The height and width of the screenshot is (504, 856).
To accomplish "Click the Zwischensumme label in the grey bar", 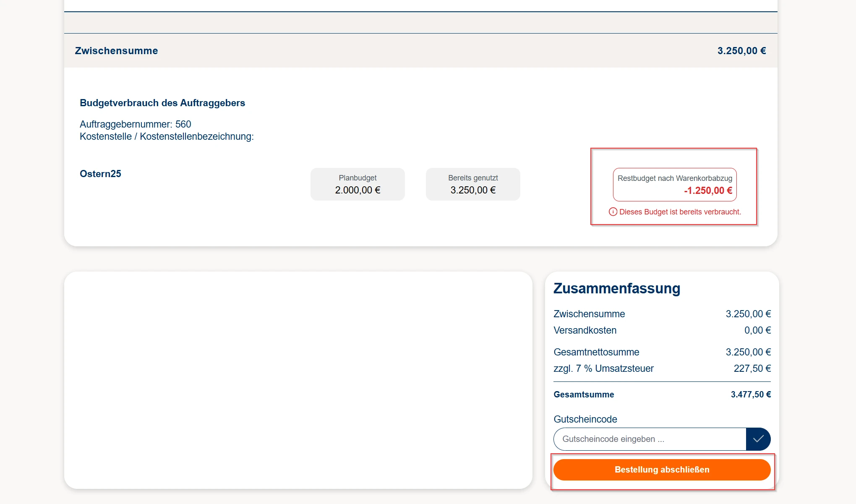I will [x=116, y=51].
